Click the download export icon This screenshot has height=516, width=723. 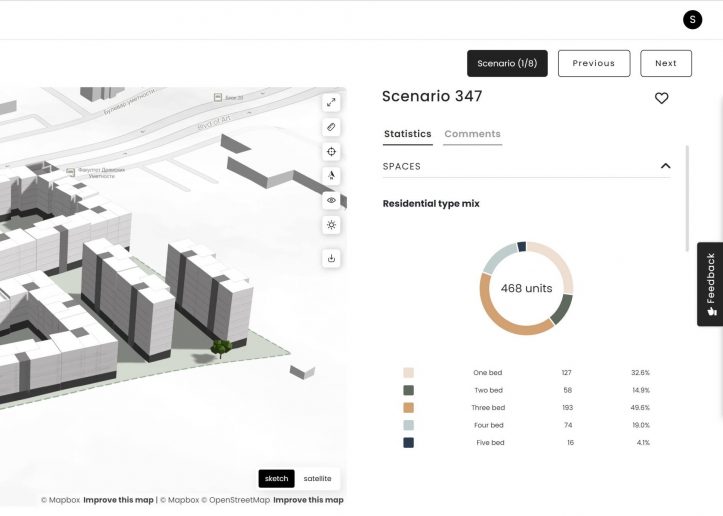[332, 259]
